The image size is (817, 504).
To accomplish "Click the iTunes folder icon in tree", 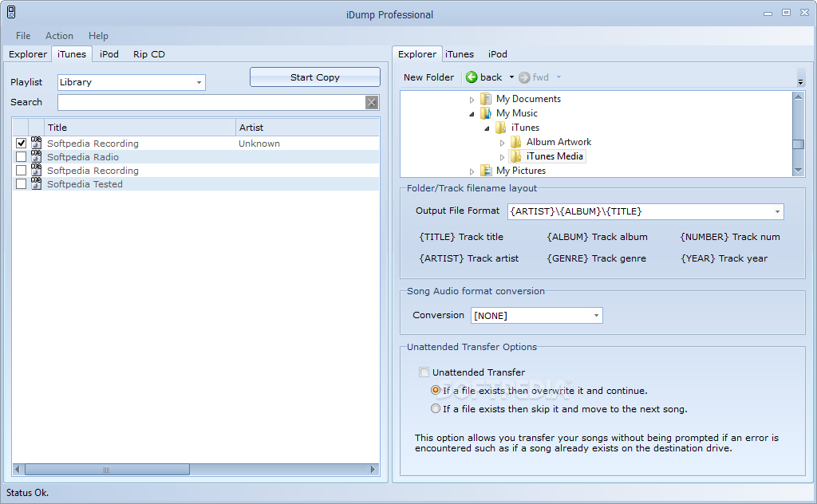I will pyautogui.click(x=501, y=128).
